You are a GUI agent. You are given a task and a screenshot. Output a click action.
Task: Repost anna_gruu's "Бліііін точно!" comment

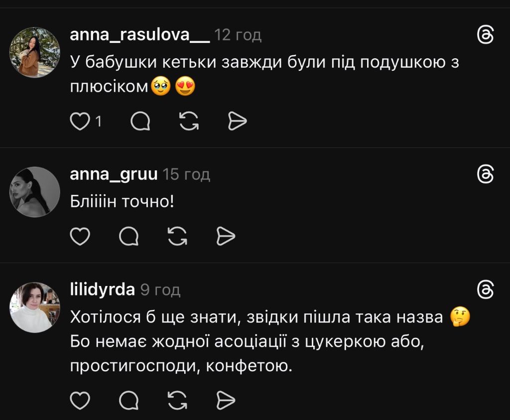point(177,236)
